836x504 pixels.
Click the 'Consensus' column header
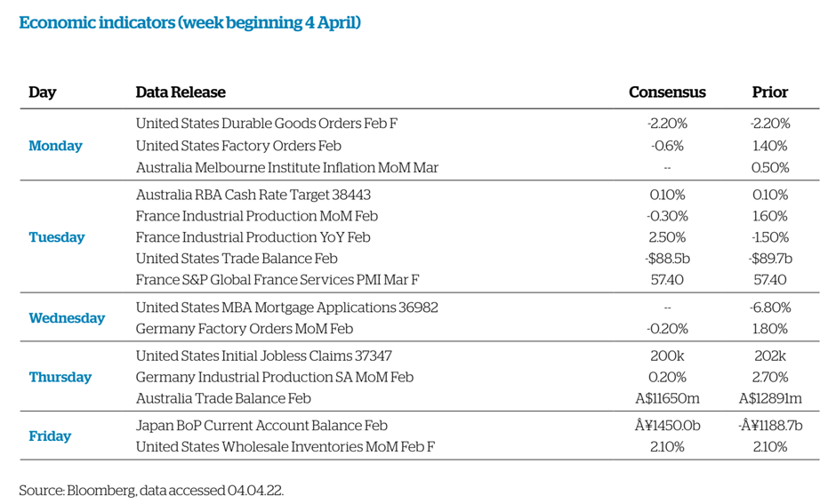667,92
